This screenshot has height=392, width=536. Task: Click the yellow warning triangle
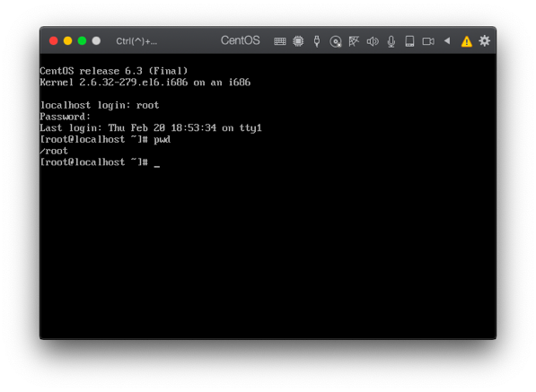click(x=466, y=41)
